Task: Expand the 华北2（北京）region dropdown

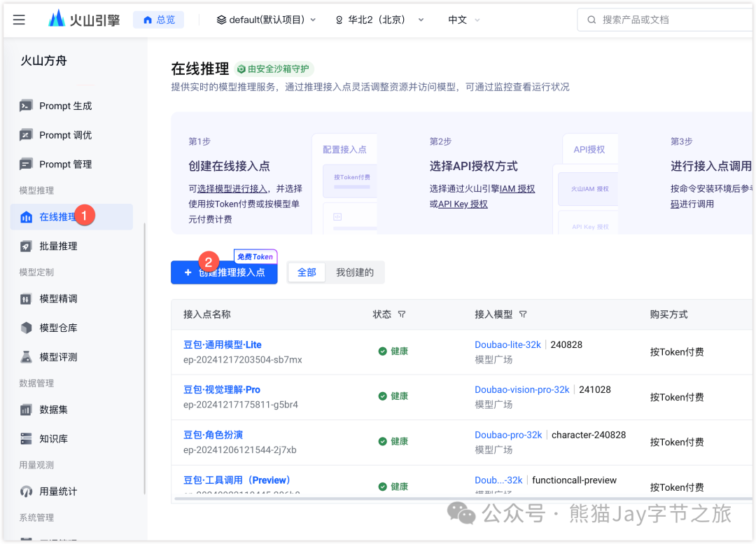Action: (x=379, y=20)
